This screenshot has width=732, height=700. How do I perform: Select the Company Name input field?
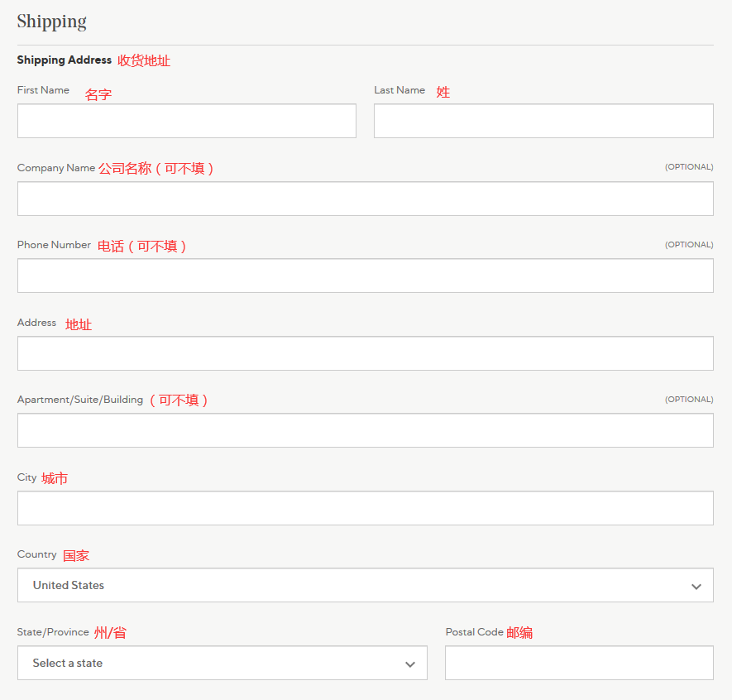pyautogui.click(x=365, y=199)
